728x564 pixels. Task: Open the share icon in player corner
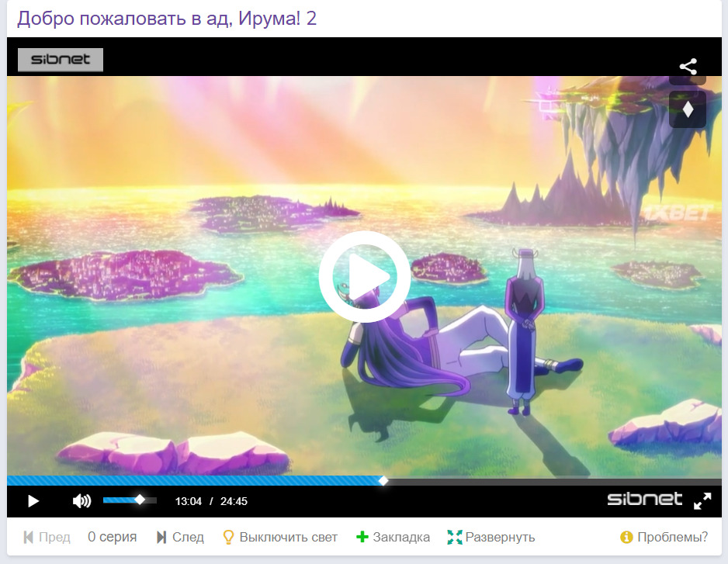click(687, 67)
